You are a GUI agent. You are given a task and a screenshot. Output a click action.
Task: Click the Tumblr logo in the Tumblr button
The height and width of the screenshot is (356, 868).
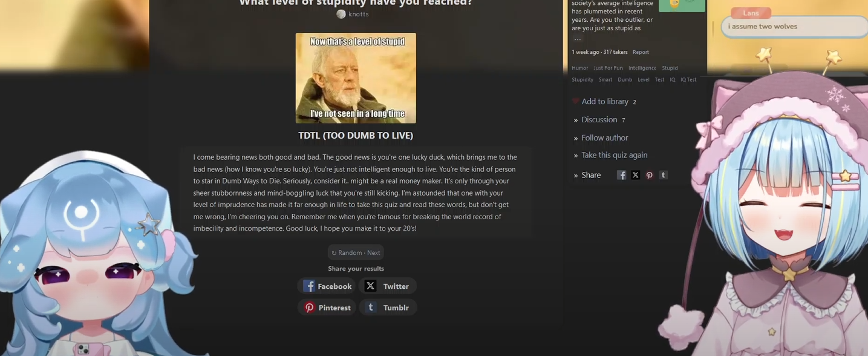pyautogui.click(x=371, y=308)
